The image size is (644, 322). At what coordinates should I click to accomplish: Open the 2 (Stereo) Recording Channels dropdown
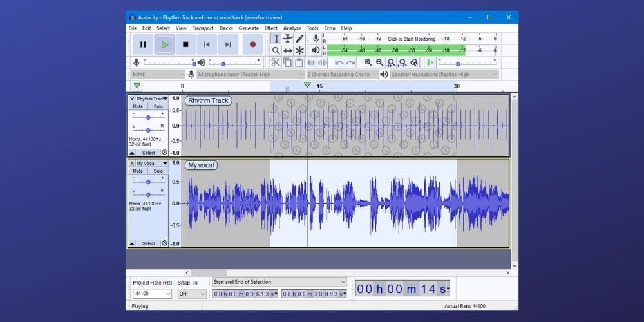(x=343, y=74)
